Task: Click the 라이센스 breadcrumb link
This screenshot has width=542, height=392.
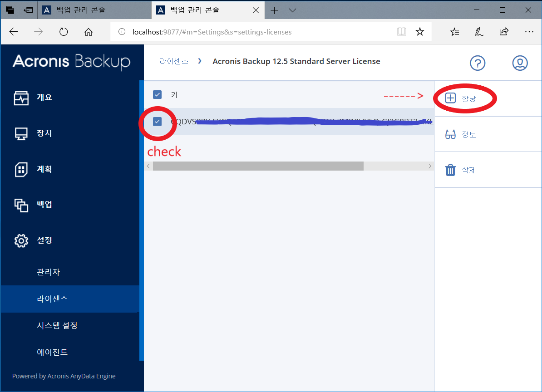Action: tap(174, 61)
